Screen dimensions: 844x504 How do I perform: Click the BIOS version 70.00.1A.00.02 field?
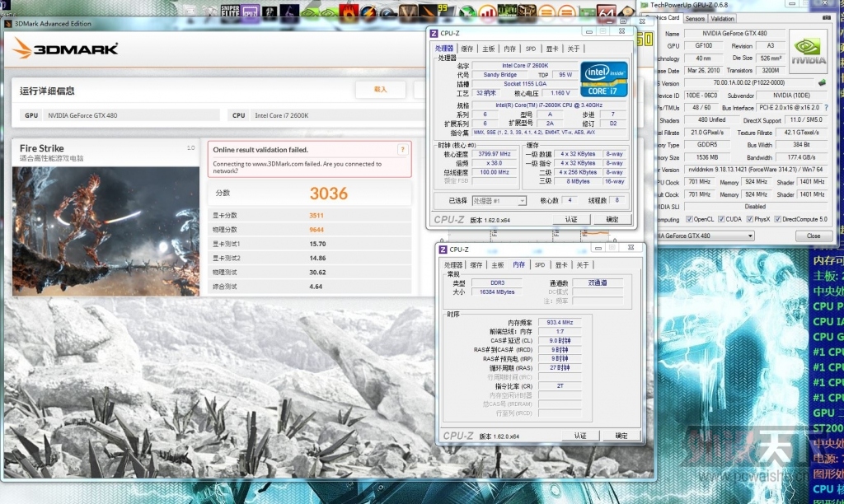(748, 83)
